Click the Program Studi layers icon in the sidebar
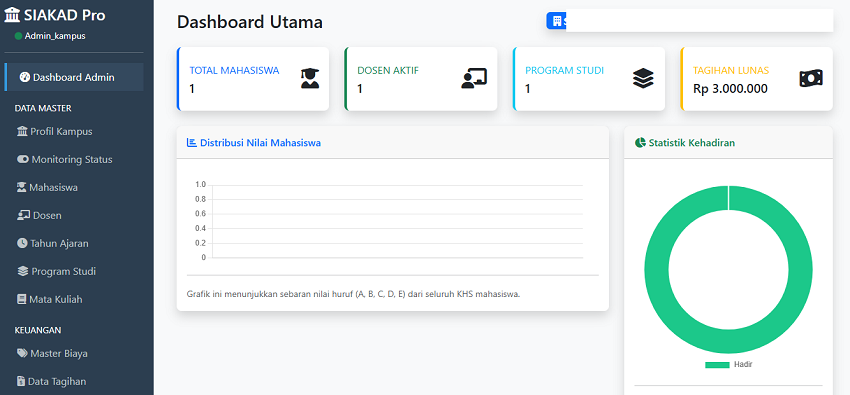Viewport: 850px width, 395px height. pos(23,271)
